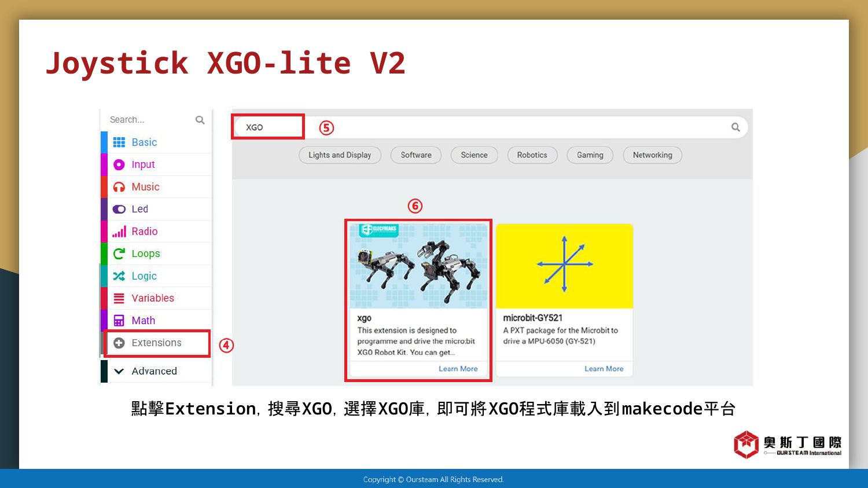Screen dimensions: 868x488
Task: Click the Loops circular arrow icon
Action: pyautogui.click(x=119, y=254)
